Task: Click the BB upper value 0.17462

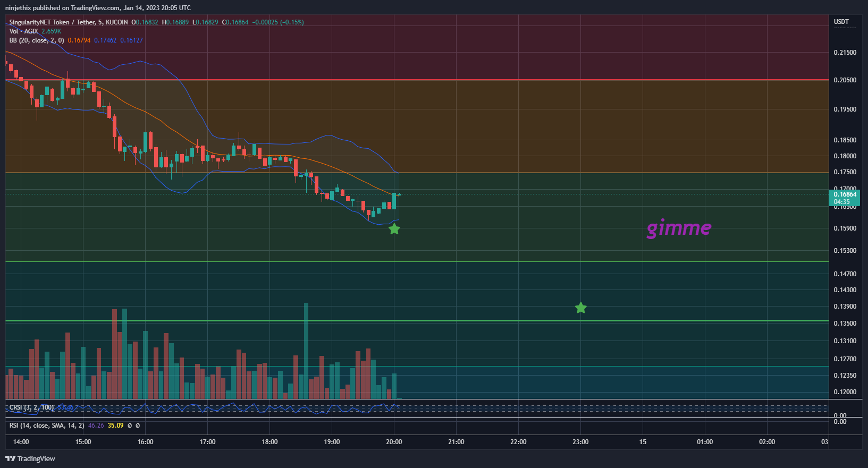Action: coord(105,40)
